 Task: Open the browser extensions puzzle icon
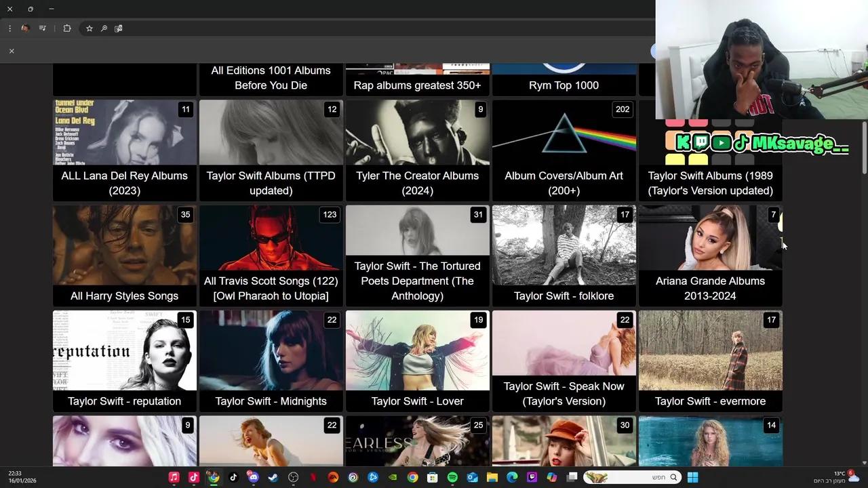click(67, 28)
